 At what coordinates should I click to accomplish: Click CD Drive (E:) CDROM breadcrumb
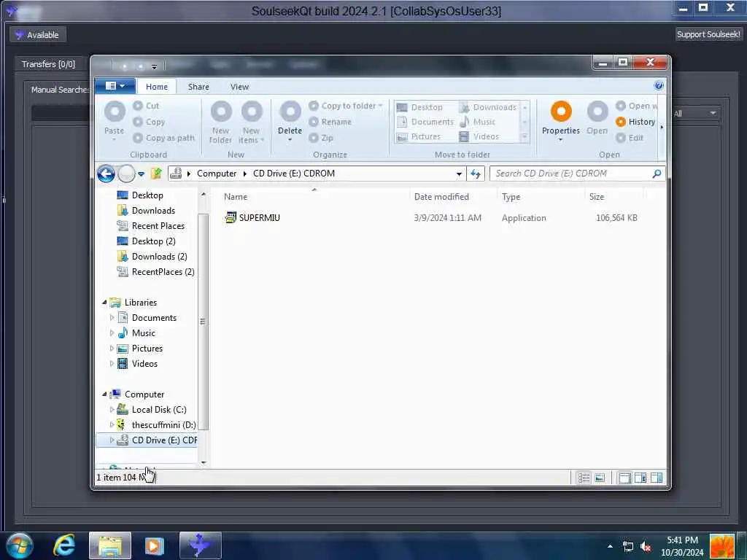click(x=293, y=174)
